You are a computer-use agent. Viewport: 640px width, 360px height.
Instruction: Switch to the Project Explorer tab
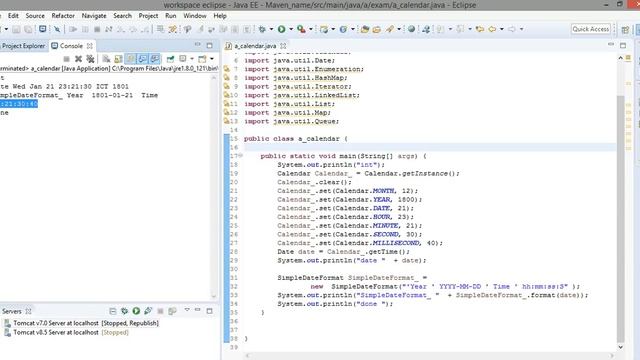coord(23,46)
